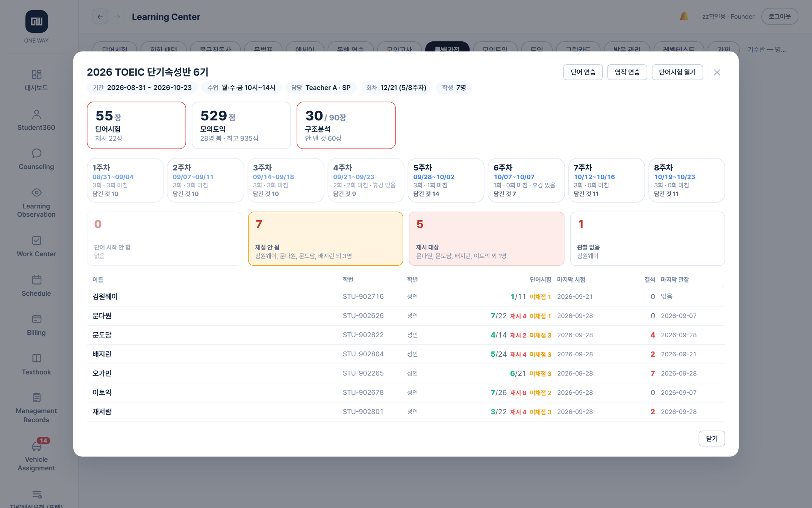Image resolution: width=812 pixels, height=508 pixels.
Task: Click 2026-09-07 observation date for 문다원
Action: [679, 316]
